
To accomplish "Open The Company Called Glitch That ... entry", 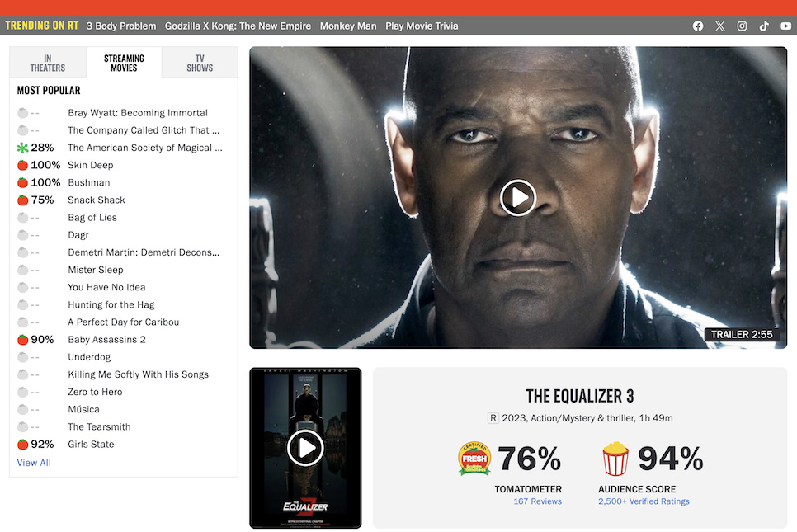I will pyautogui.click(x=144, y=130).
